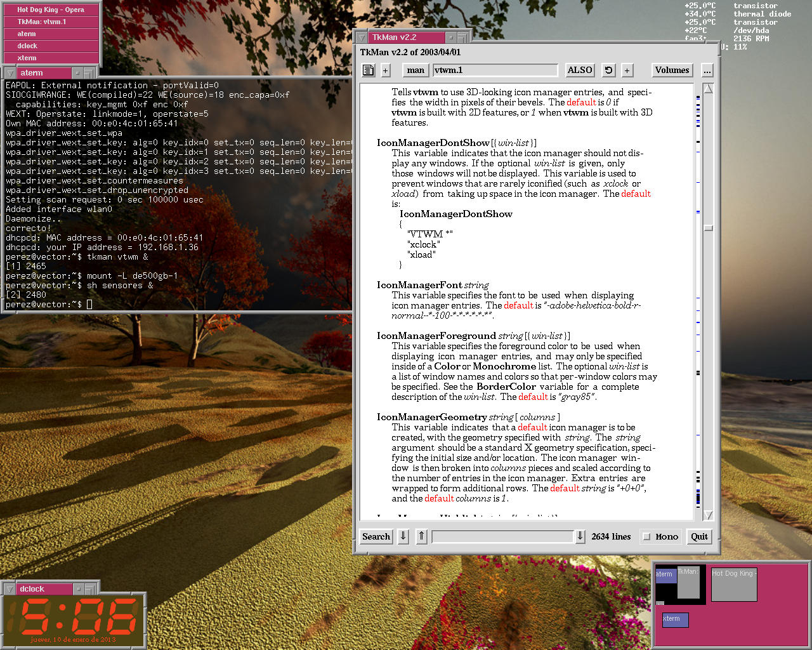The image size is (812, 650).
Task: Click the dclock title bar resize icon
Action: click(89, 590)
